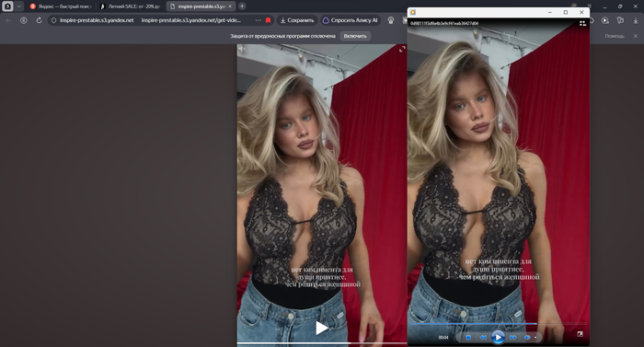Click the Yandex browser menu logo icon
The height and width of the screenshot is (347, 644).
pos(7,6)
